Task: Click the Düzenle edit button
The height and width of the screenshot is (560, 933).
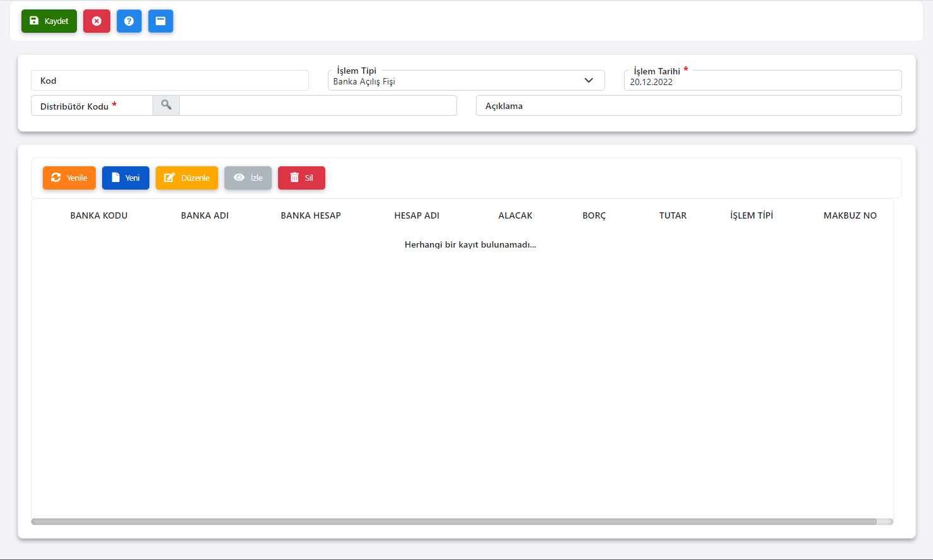Action: click(187, 178)
